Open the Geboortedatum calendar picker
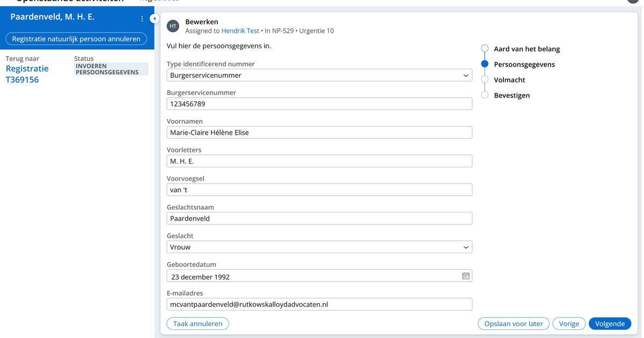Image resolution: width=644 pixels, height=338 pixels. pos(466,276)
